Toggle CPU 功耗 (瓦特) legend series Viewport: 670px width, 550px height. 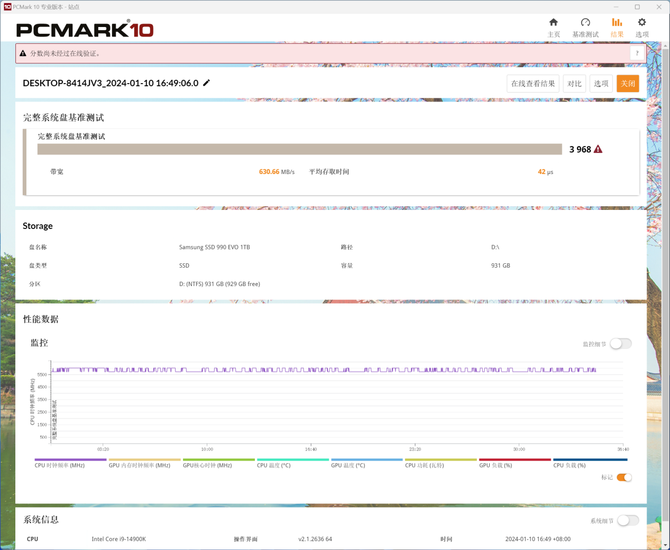tap(441, 463)
